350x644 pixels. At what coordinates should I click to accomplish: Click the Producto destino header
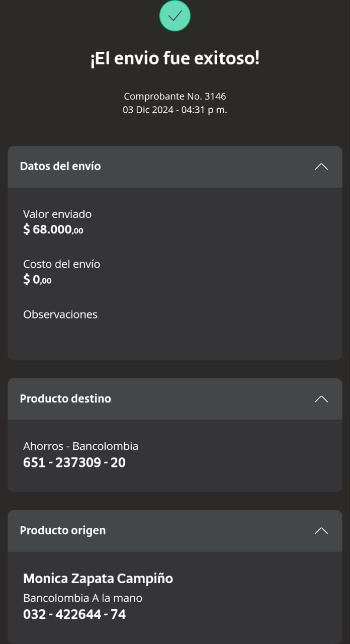click(x=65, y=399)
